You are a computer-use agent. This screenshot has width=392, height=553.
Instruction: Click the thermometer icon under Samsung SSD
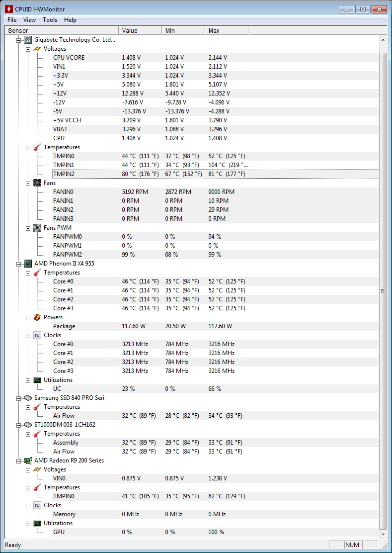[x=37, y=407]
